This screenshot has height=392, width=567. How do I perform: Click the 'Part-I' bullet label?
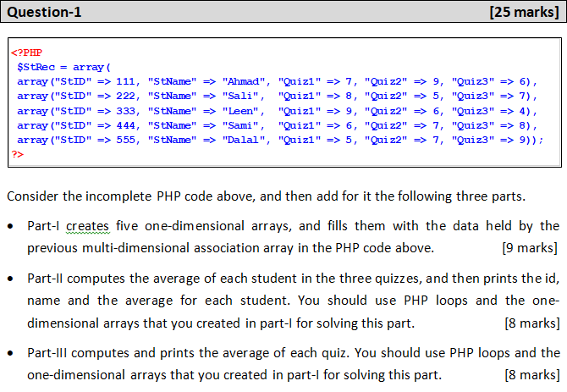point(43,226)
